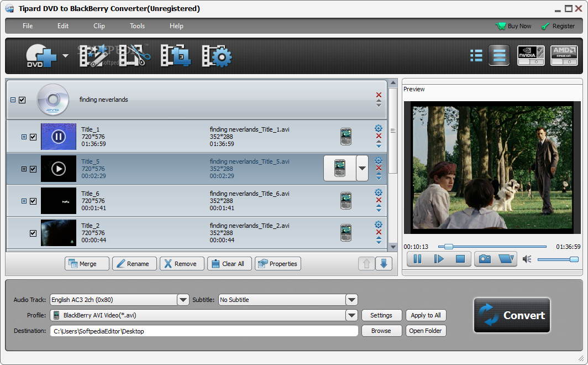This screenshot has width=588, height=365.
Task: Expand the Title_1 entry
Action: click(x=24, y=137)
